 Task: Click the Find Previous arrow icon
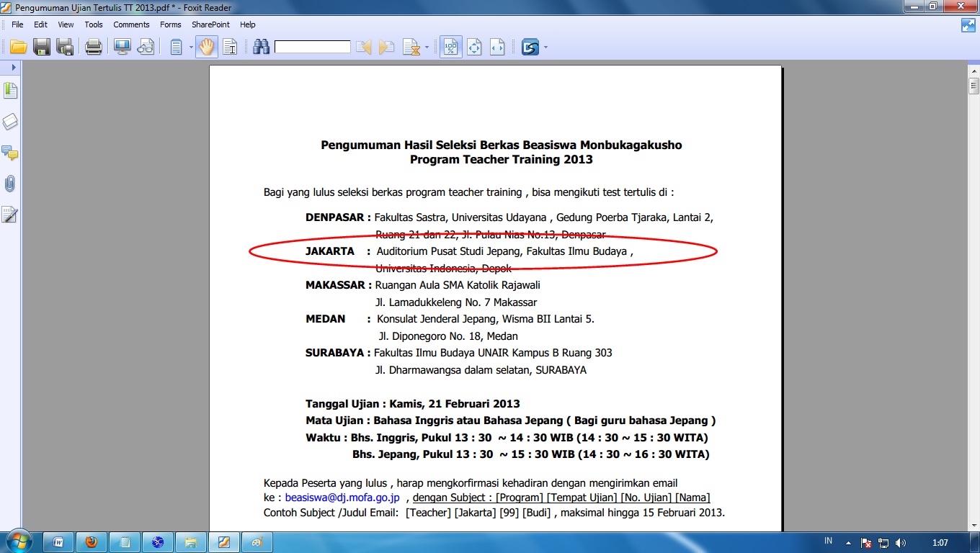(364, 48)
